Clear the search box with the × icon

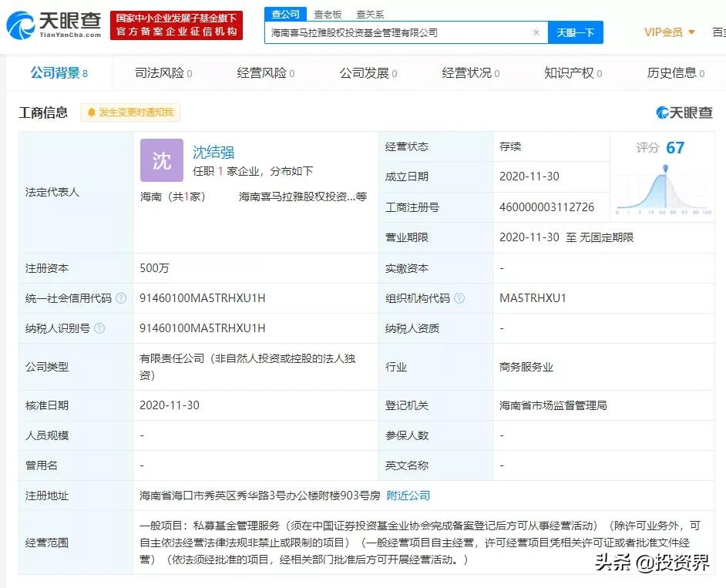coord(536,32)
